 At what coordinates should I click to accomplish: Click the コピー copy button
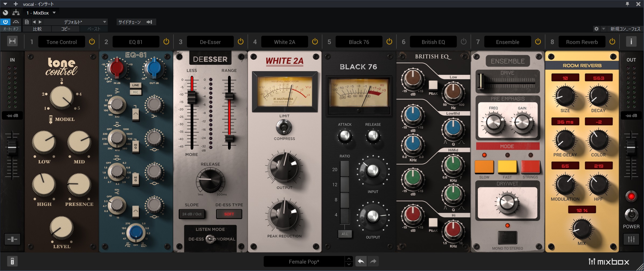(x=65, y=29)
